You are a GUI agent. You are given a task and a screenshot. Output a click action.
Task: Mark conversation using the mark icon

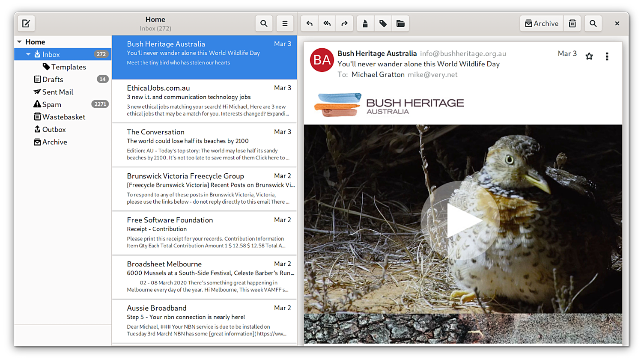point(365,24)
